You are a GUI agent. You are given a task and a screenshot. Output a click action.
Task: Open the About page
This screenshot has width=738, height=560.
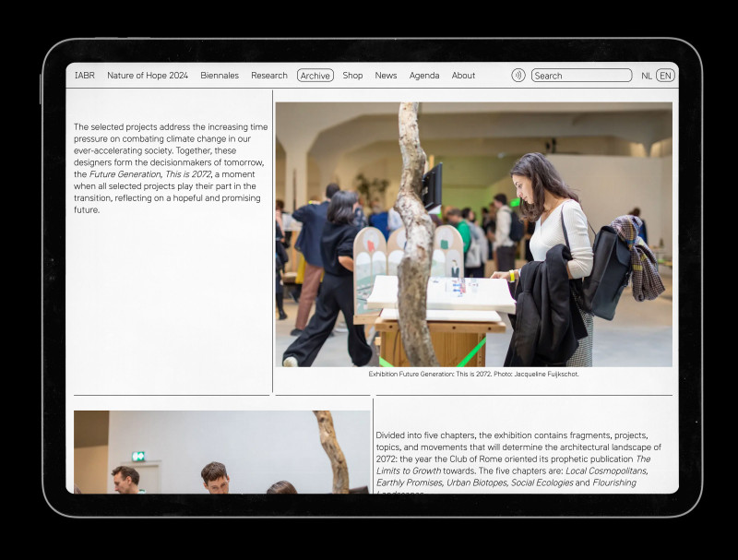coord(463,76)
